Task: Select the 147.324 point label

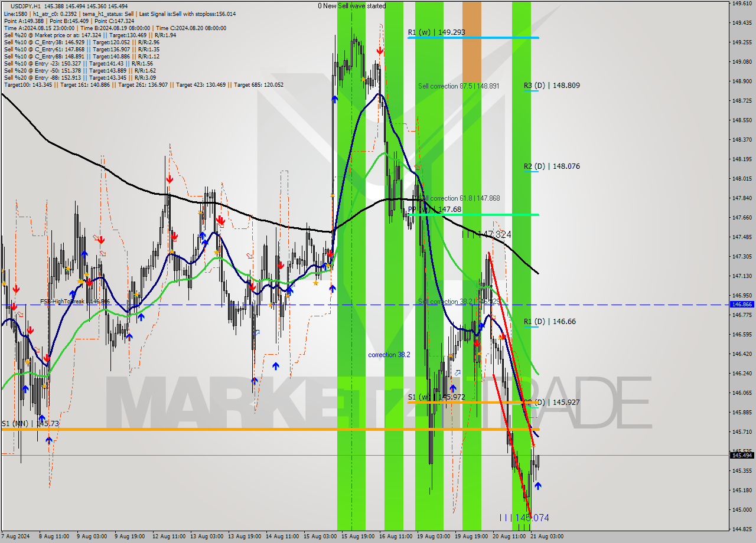Action: (x=487, y=235)
